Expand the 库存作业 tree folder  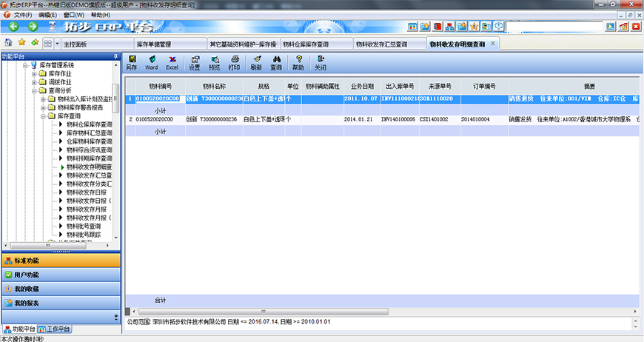[34, 74]
